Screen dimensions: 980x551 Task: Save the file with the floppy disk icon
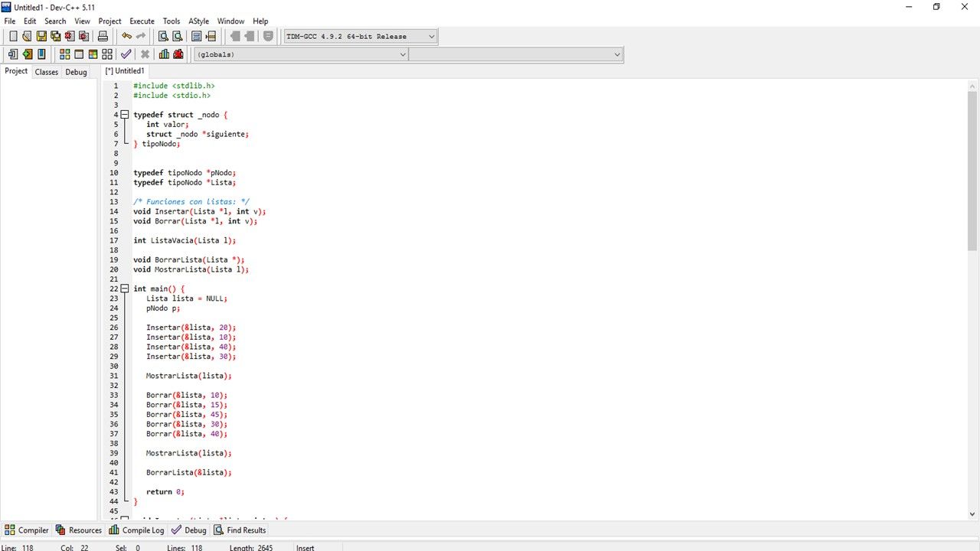coord(41,36)
